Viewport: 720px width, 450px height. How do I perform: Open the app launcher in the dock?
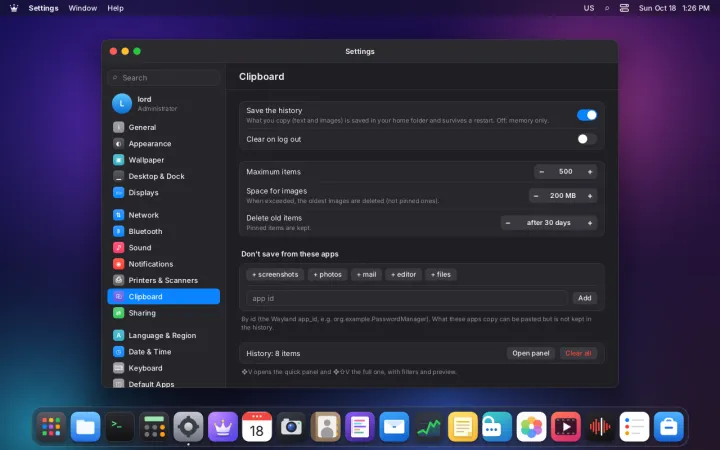(51, 427)
